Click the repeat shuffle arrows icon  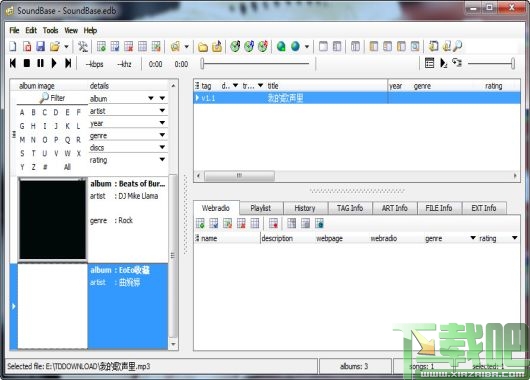point(457,63)
